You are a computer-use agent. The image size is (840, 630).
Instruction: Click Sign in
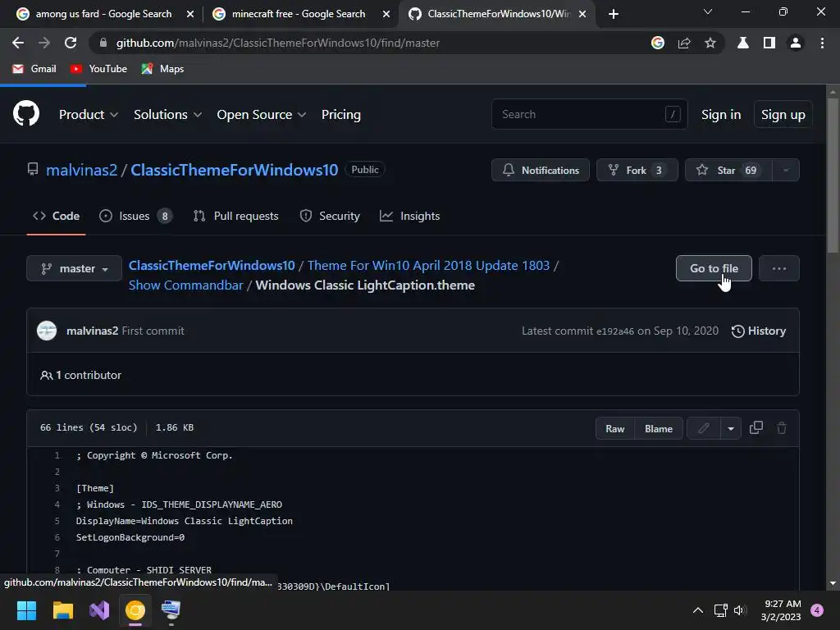pos(721,115)
